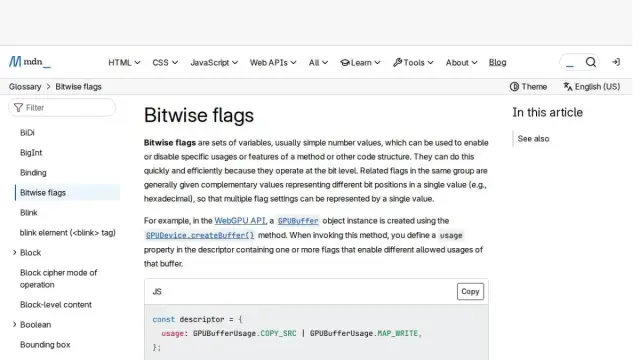The image size is (640, 360).
Task: Open the CSS menu
Action: (x=165, y=62)
